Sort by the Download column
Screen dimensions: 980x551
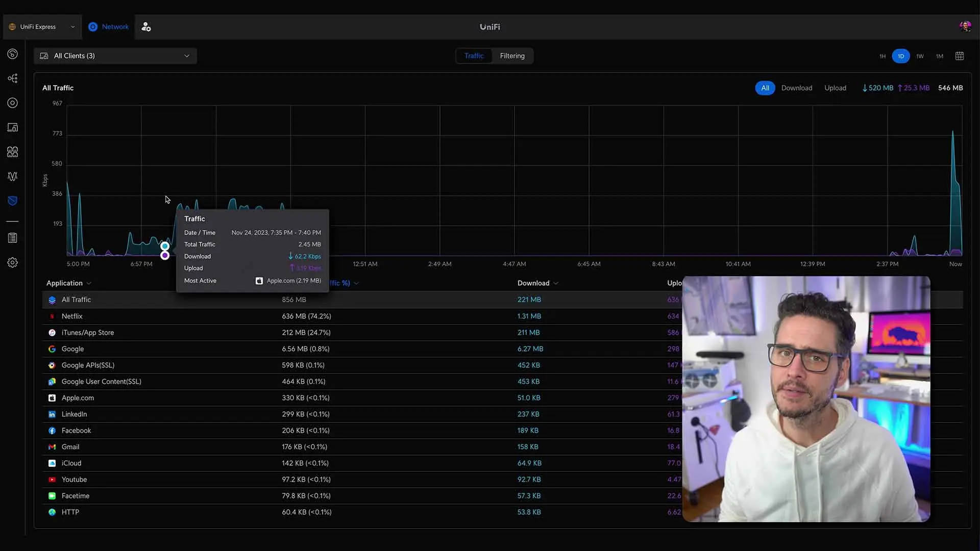(x=538, y=283)
